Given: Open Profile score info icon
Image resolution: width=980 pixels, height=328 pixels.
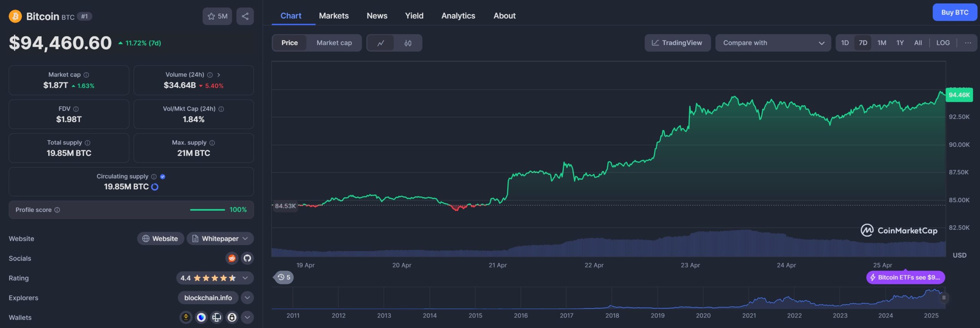Looking at the screenshot, I should pyautogui.click(x=57, y=210).
